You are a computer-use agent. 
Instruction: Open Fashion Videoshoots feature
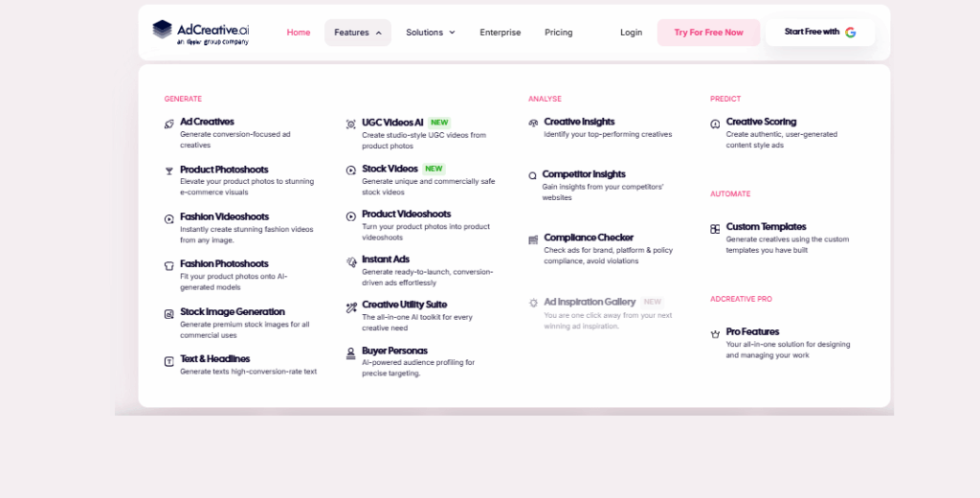tap(224, 217)
